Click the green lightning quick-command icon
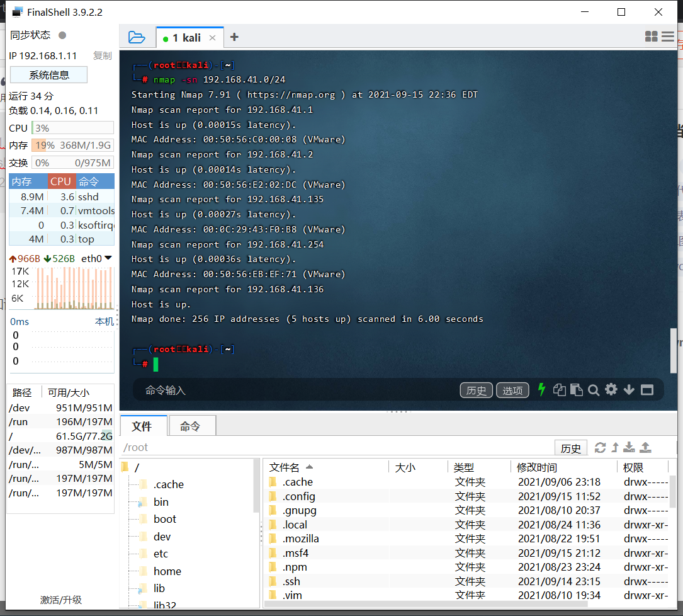The width and height of the screenshot is (683, 616). pyautogui.click(x=541, y=390)
